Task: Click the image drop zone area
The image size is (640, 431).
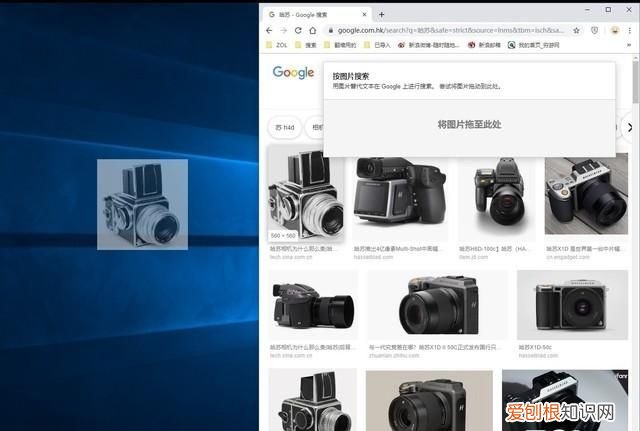Action: click(x=469, y=128)
